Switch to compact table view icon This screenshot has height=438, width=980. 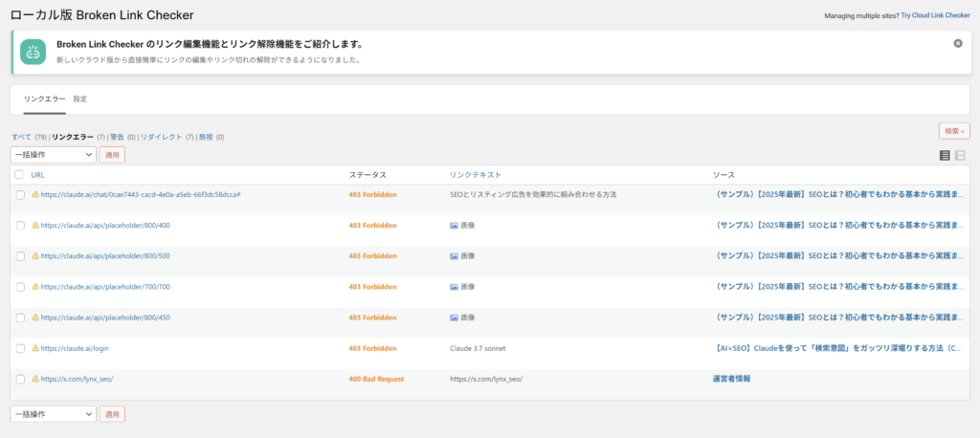(x=945, y=155)
